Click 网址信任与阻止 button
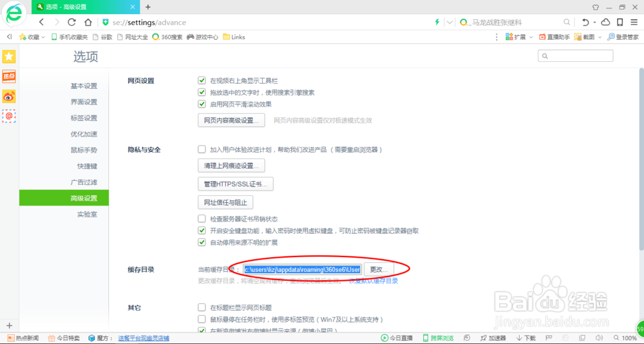 click(225, 202)
